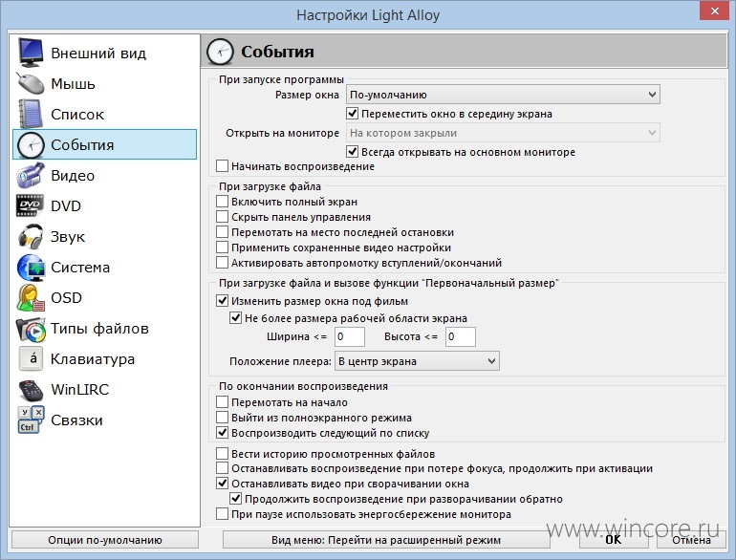This screenshot has width=736, height=560.
Task: Select the Клавиатура section label
Action: point(93,359)
